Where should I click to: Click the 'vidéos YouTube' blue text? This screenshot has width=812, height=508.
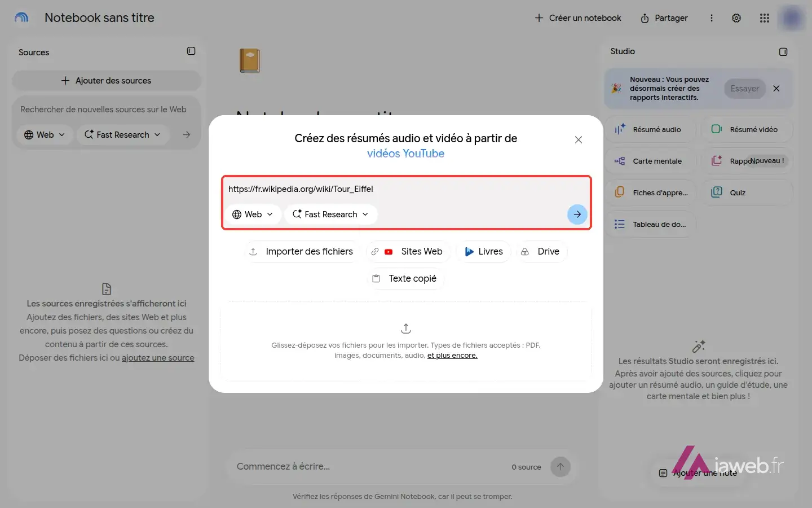405,154
